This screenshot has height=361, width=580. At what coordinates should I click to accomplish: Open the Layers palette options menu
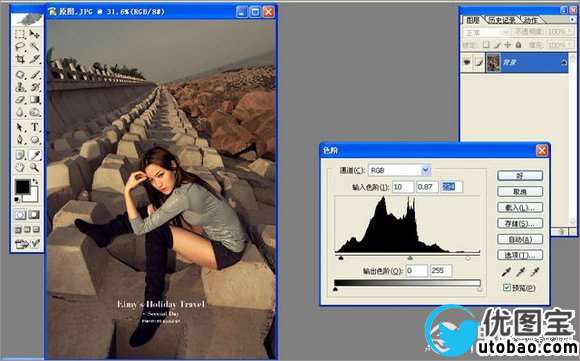click(x=573, y=20)
